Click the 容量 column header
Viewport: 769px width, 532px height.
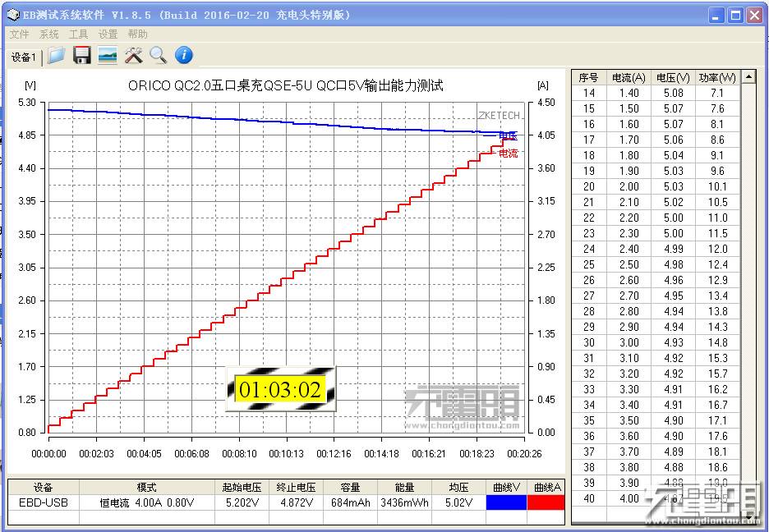pyautogui.click(x=350, y=488)
